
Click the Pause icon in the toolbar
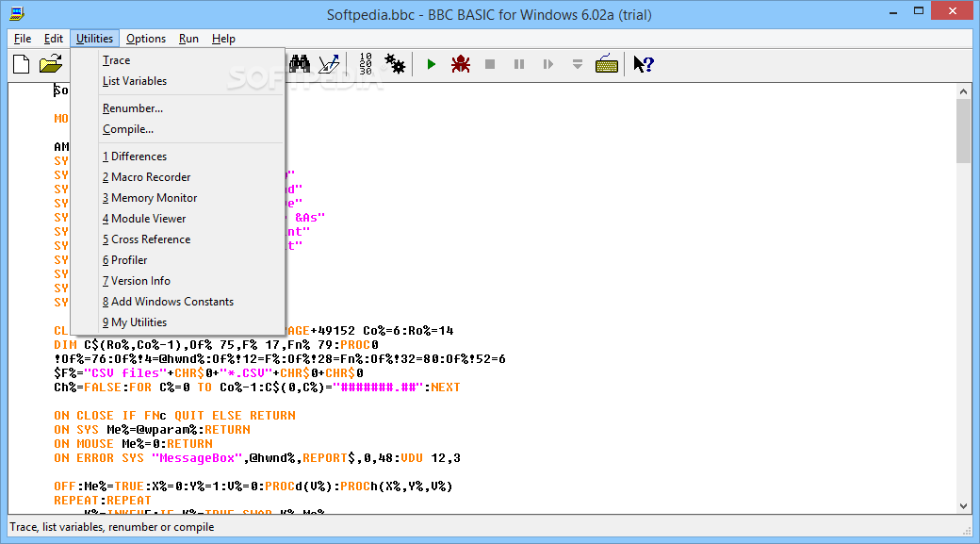519,64
